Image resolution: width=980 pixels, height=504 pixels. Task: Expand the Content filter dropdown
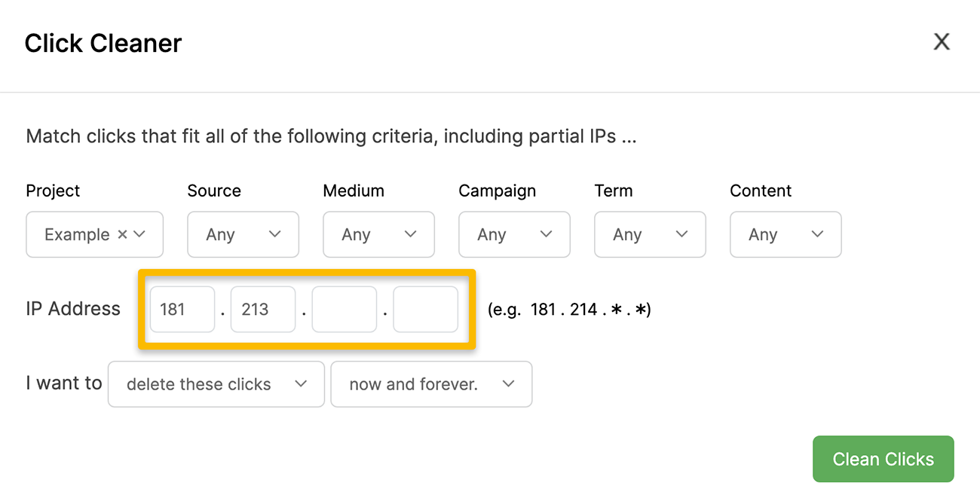pyautogui.click(x=786, y=234)
